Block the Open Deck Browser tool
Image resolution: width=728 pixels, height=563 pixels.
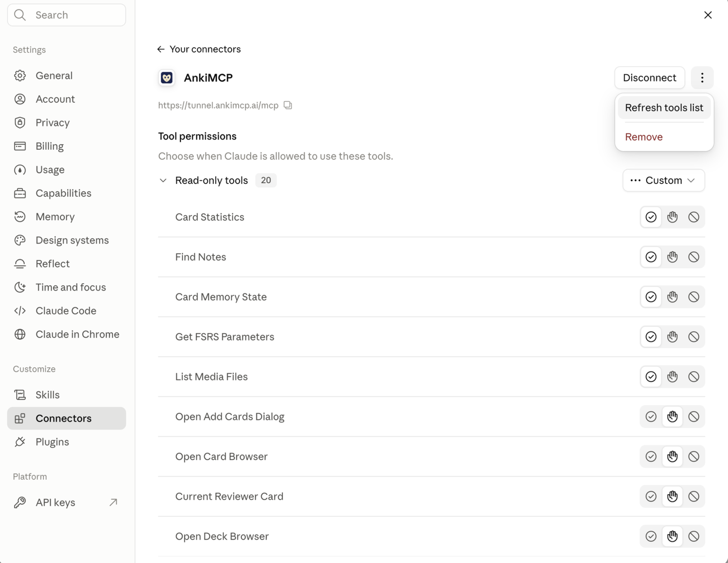tap(693, 537)
